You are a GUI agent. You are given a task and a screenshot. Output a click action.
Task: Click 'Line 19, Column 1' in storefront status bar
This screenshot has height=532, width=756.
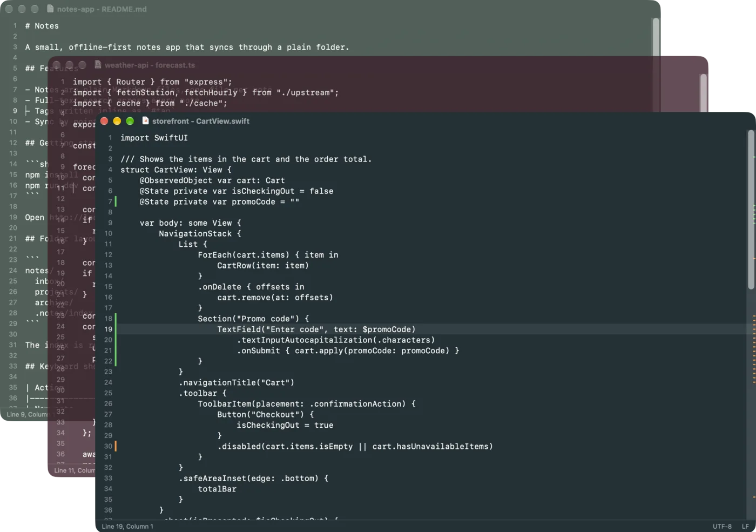[127, 526]
